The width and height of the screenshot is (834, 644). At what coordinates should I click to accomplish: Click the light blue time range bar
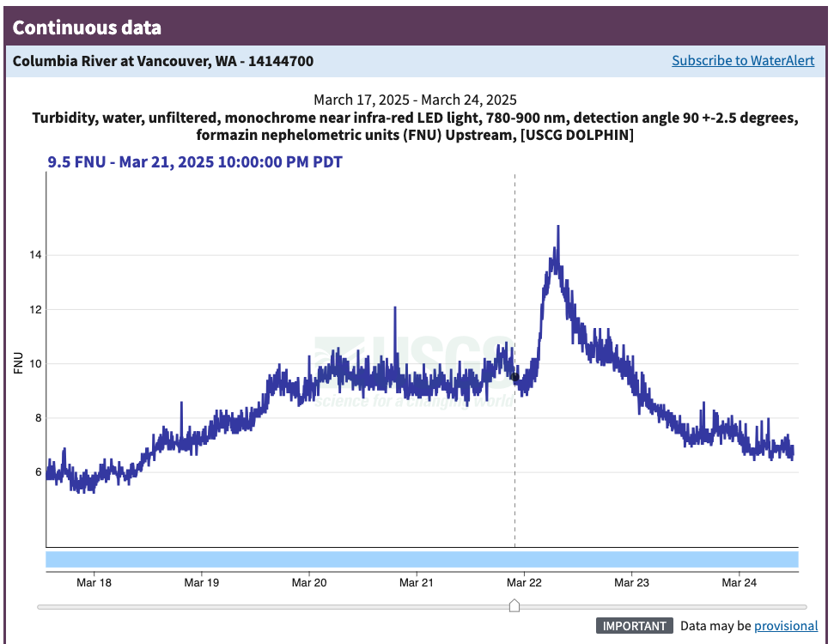click(x=422, y=560)
